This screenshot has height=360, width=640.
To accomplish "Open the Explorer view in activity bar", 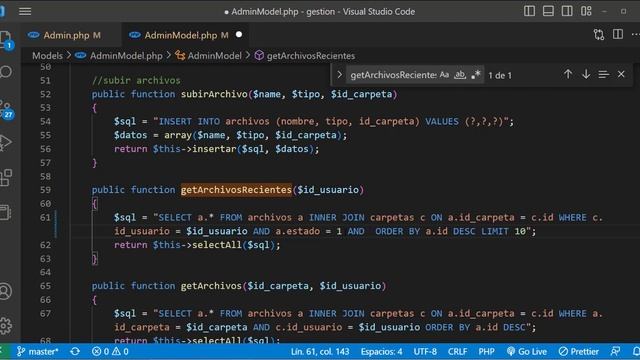I will coord(6,40).
